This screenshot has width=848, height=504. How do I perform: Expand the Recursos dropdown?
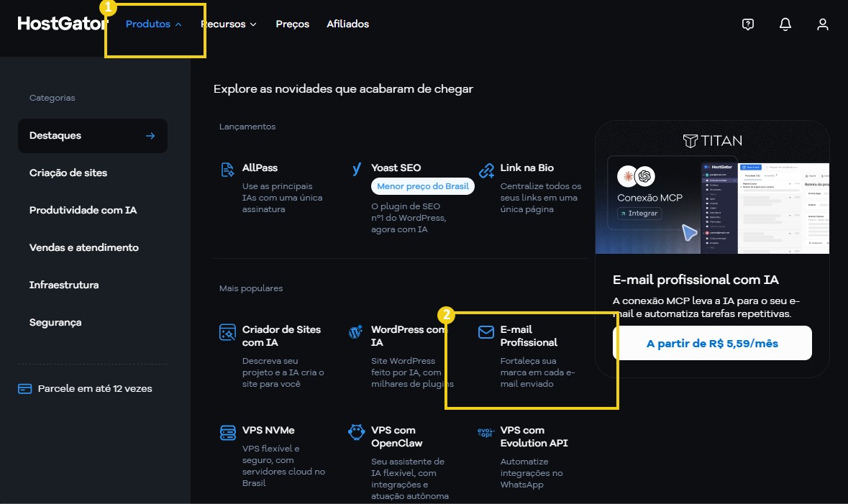(229, 24)
